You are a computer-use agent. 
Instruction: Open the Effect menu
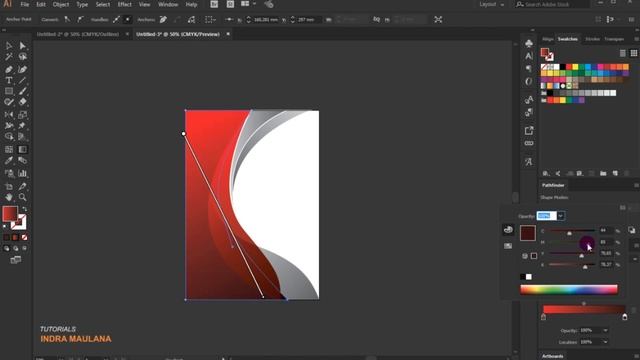pyautogui.click(x=124, y=4)
